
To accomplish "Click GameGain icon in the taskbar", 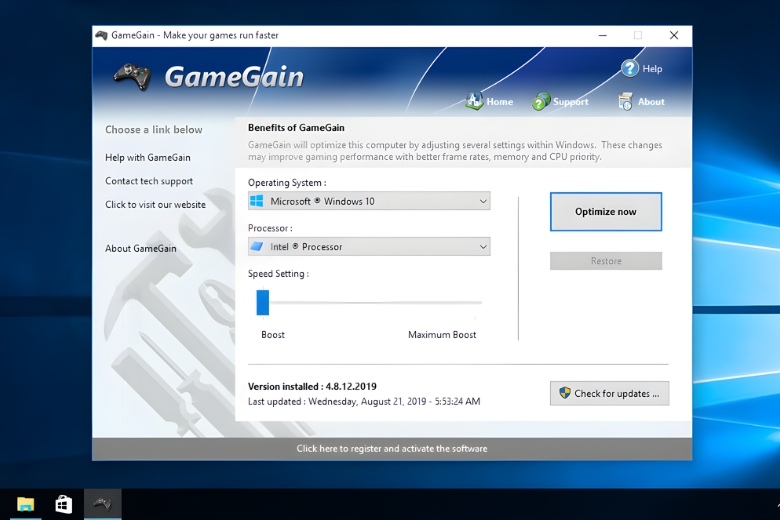I will tap(102, 504).
